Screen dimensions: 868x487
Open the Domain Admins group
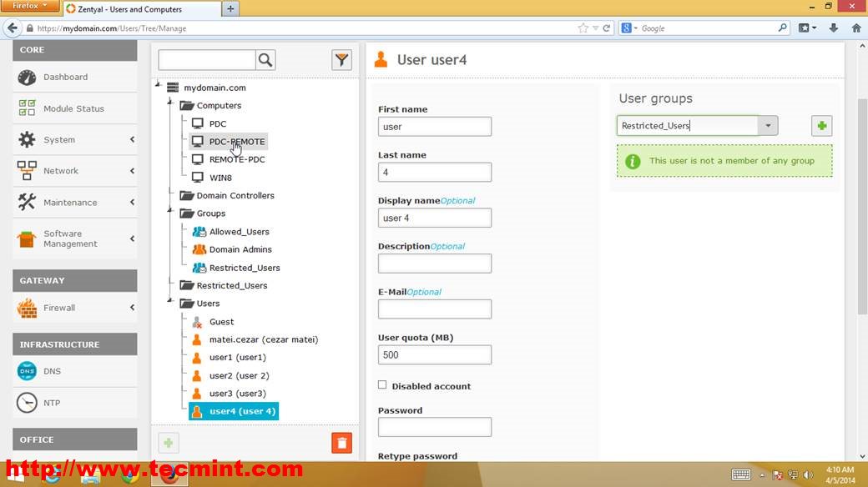240,249
